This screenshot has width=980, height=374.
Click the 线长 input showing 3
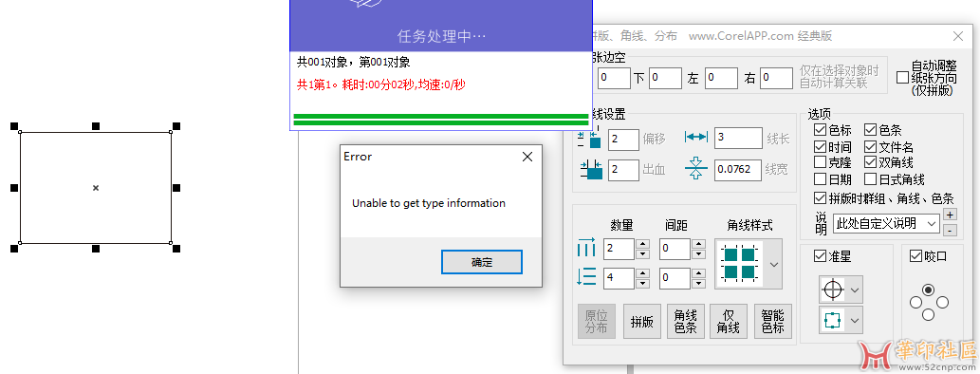[738, 139]
